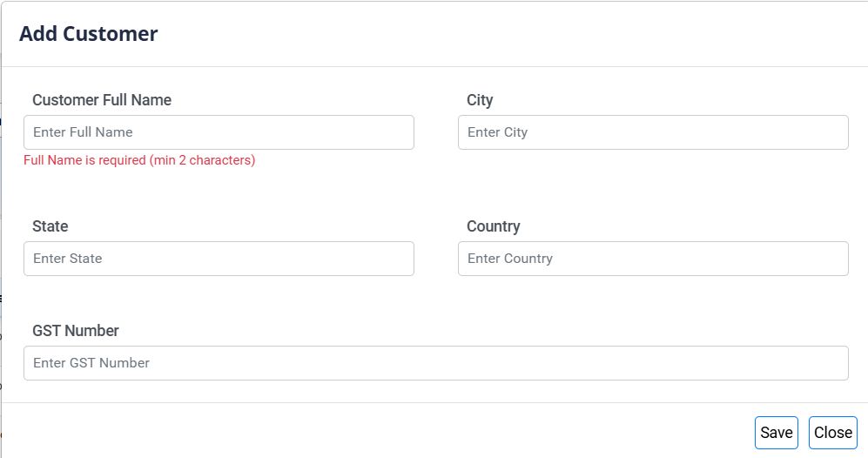
Task: Click the 'Enter GST Number' placeholder text
Action: tap(91, 363)
